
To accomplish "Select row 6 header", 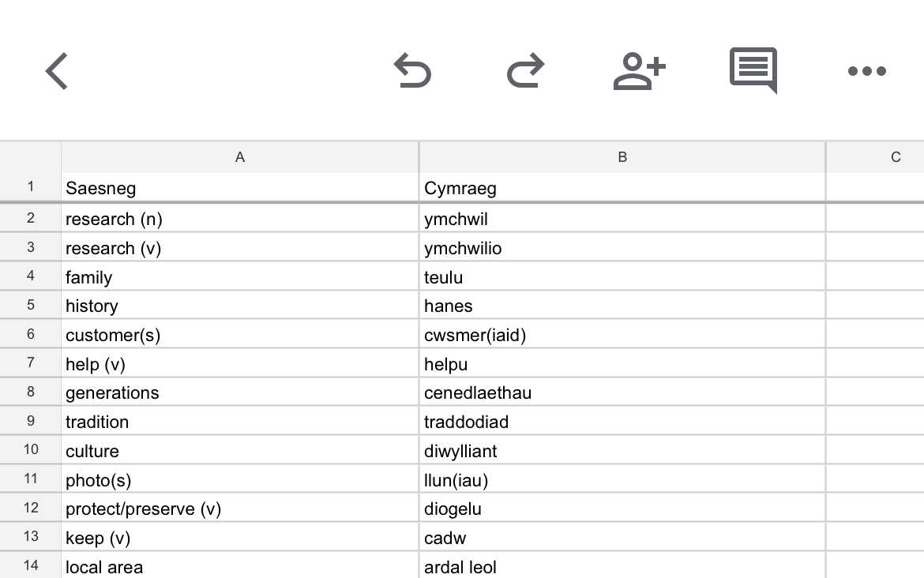I will click(x=31, y=334).
